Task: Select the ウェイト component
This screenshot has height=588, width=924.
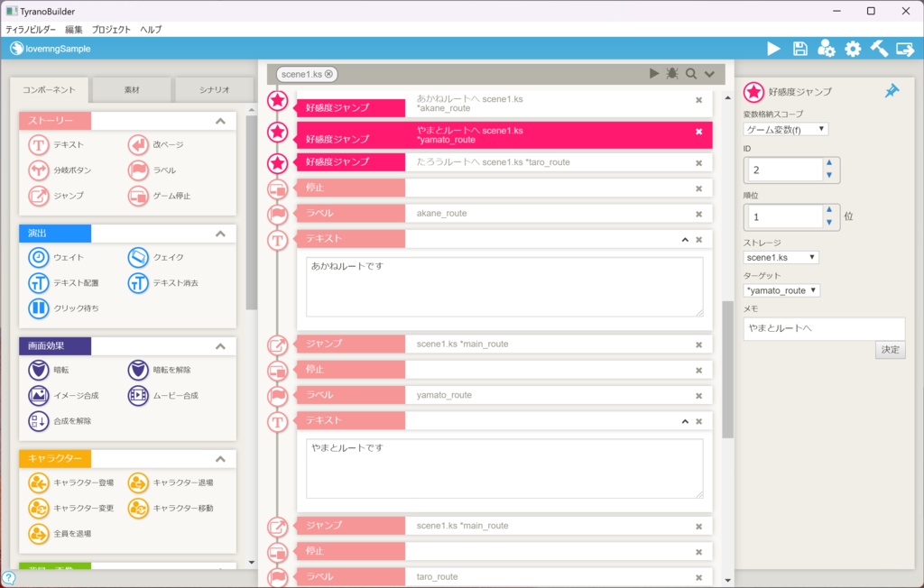Action: 56,257
